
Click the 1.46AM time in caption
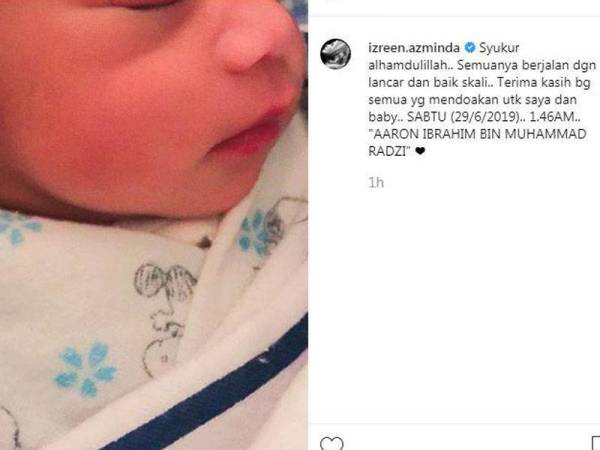[552, 117]
